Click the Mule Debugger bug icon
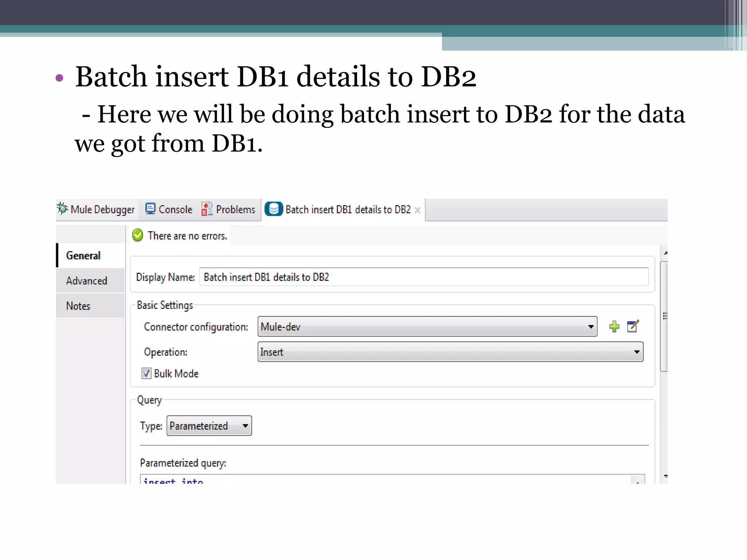The height and width of the screenshot is (560, 747). 62,209
